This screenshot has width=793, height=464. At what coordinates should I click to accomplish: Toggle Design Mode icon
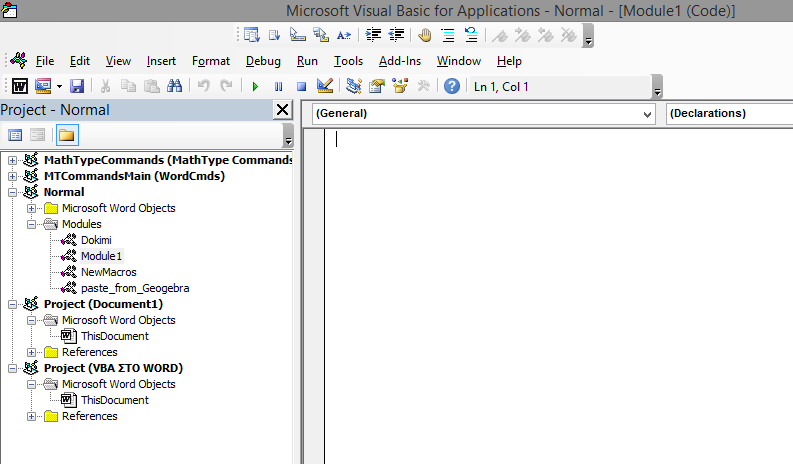[x=325, y=86]
